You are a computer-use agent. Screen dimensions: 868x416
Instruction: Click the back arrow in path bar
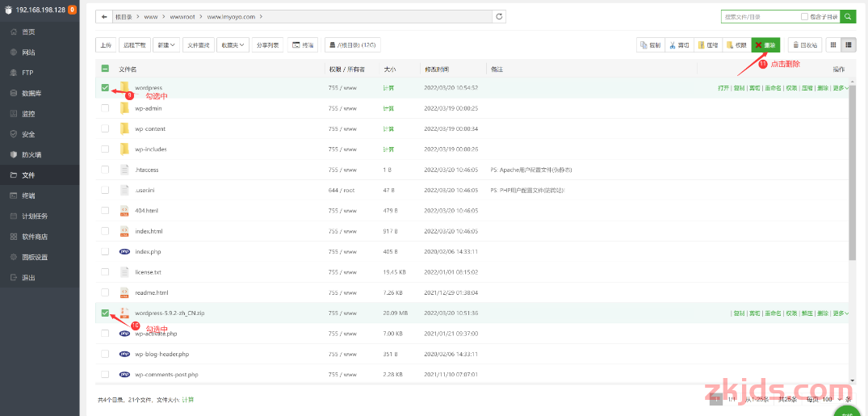[104, 17]
